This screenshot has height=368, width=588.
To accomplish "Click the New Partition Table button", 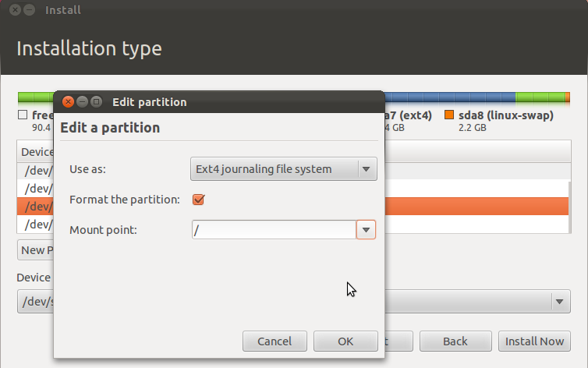I will (x=36, y=250).
